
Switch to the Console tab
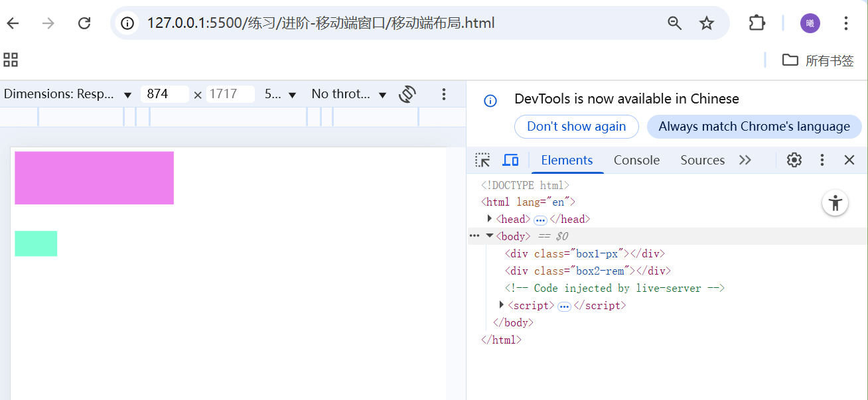click(636, 160)
